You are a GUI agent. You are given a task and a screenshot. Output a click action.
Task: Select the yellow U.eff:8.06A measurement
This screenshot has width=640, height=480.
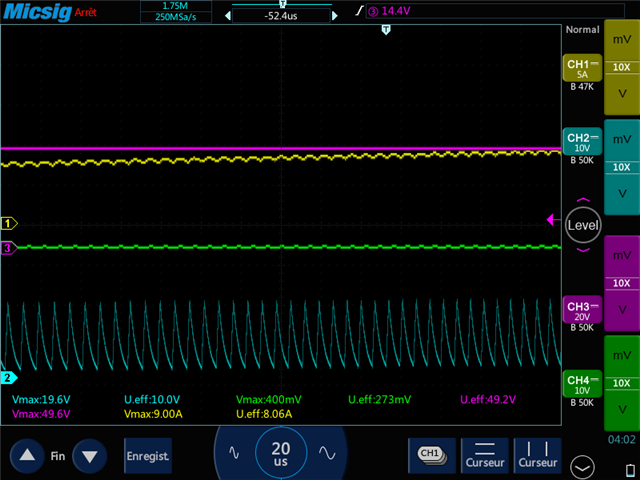pos(264,414)
